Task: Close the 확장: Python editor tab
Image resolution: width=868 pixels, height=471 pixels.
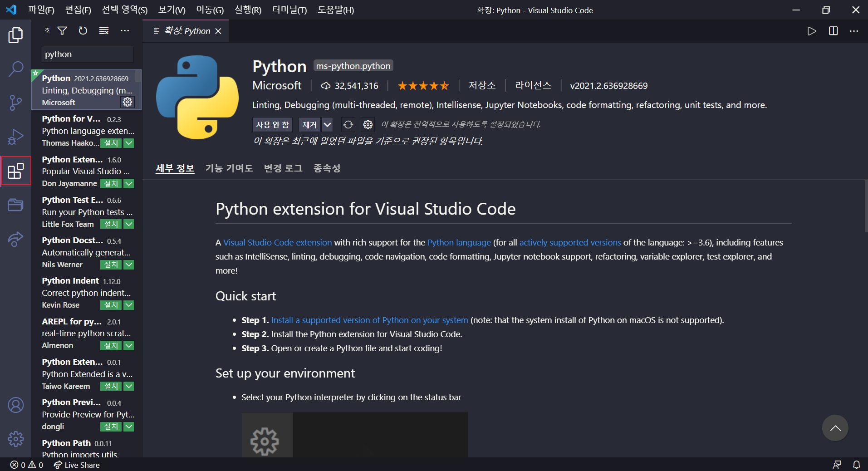Action: [218, 31]
